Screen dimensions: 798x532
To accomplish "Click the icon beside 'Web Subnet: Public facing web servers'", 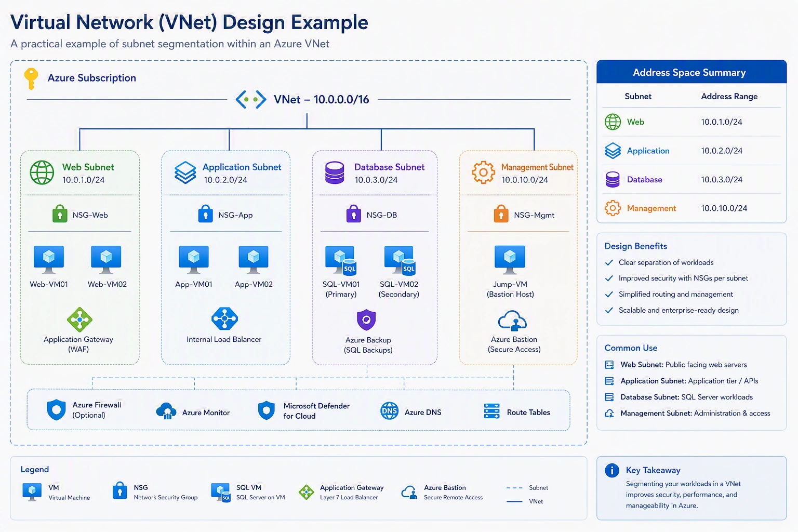I will click(x=609, y=365).
